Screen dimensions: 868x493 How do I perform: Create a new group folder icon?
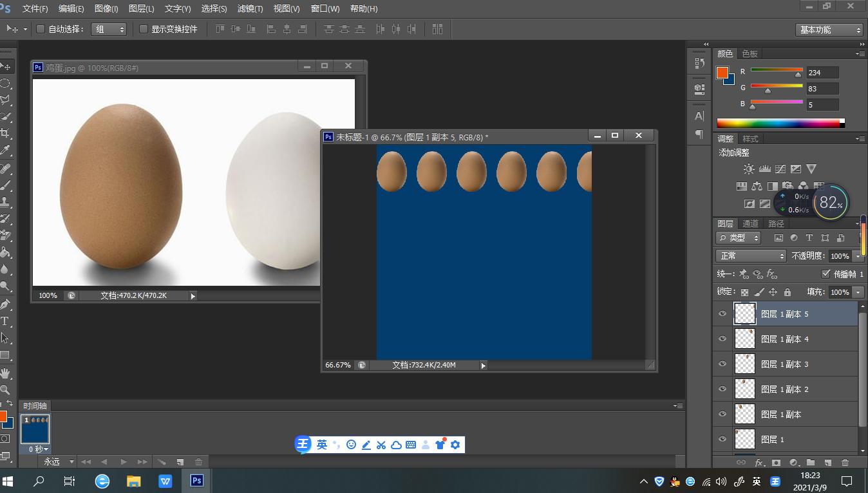coord(811,462)
